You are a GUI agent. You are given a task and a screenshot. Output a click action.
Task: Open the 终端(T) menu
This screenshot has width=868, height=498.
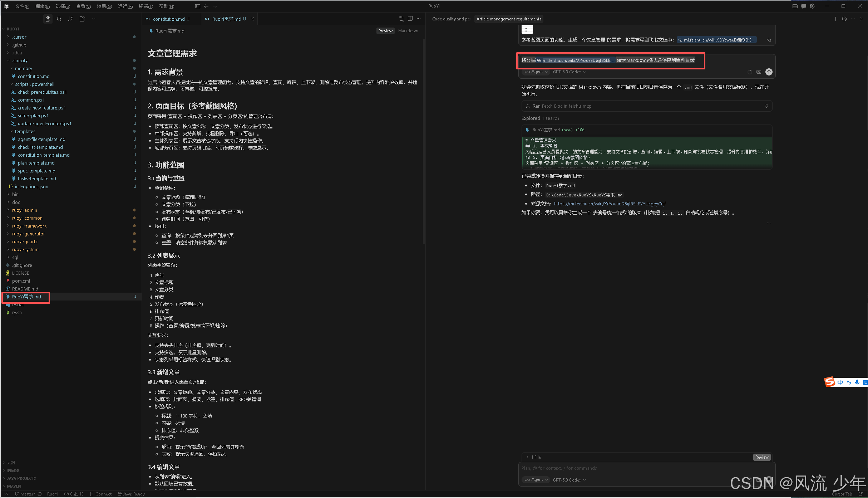(x=146, y=6)
